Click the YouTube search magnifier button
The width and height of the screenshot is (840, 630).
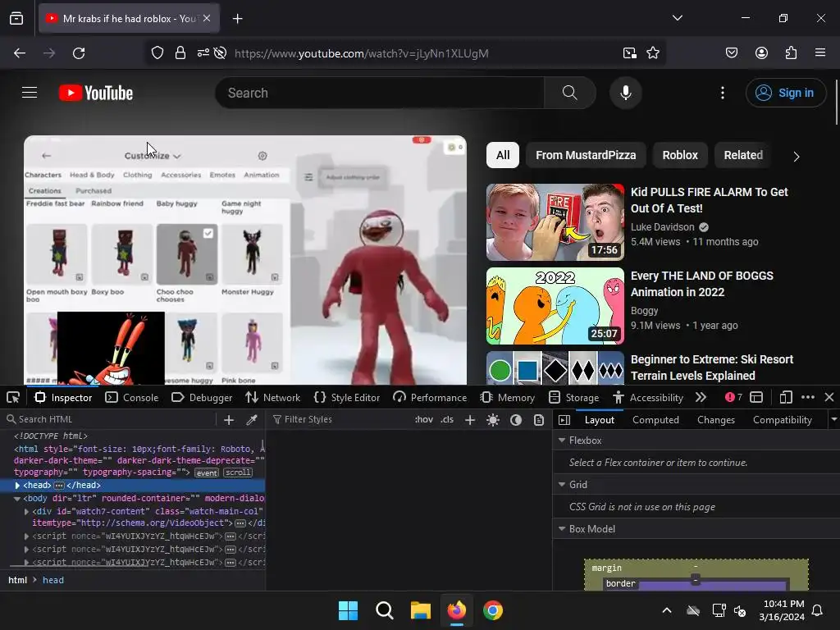[570, 93]
